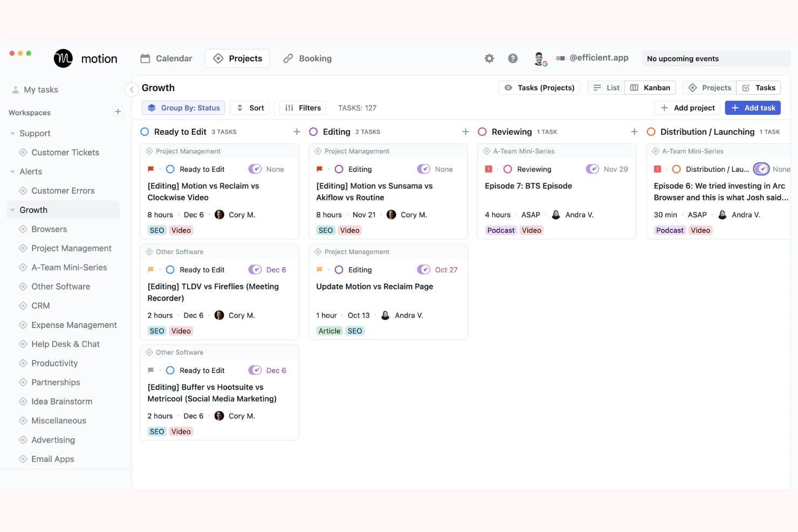
Task: Click priority alert icon on Episode 7 card
Action: tap(489, 169)
